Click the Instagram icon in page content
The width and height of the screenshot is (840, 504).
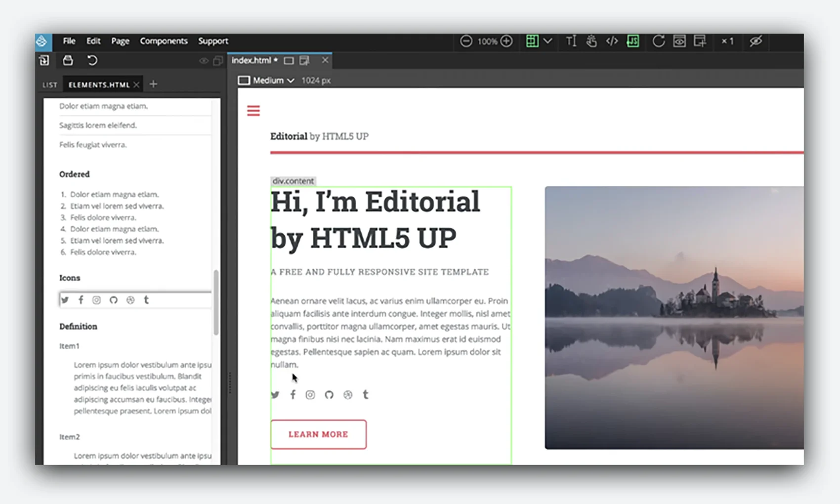pyautogui.click(x=310, y=395)
